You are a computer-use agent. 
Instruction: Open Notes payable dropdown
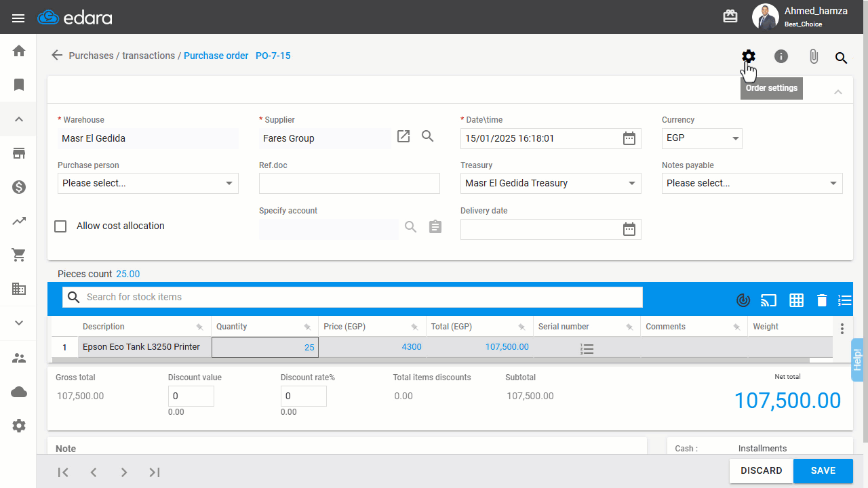pyautogui.click(x=752, y=183)
